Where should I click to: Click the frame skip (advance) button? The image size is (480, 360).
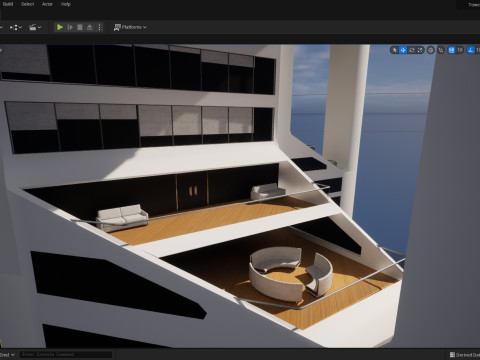70,27
